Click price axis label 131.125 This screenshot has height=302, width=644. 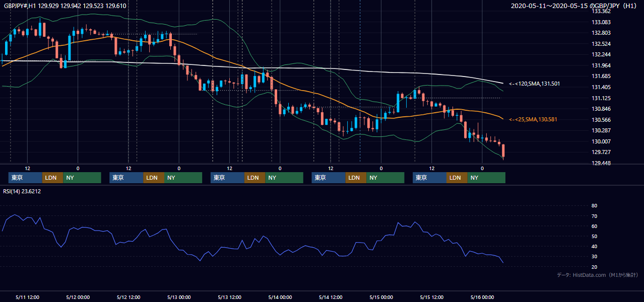(x=601, y=98)
